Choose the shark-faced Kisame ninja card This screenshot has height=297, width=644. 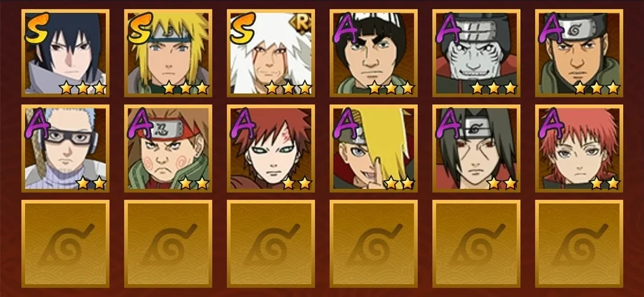(477, 54)
